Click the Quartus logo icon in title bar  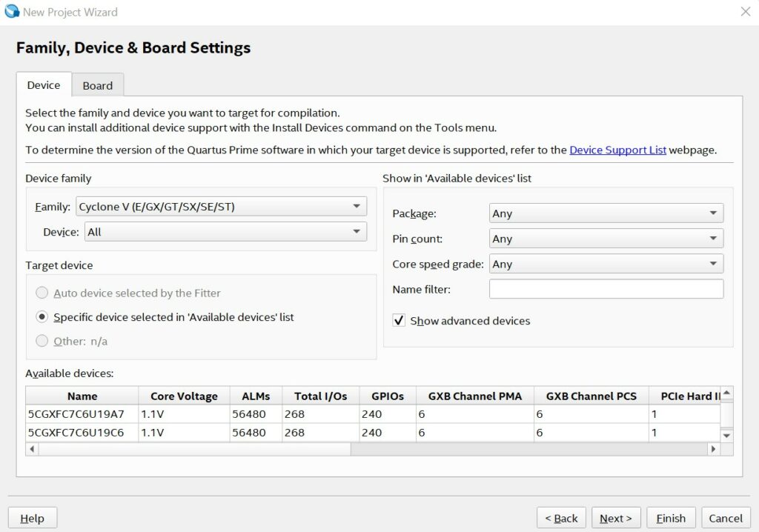(12, 12)
